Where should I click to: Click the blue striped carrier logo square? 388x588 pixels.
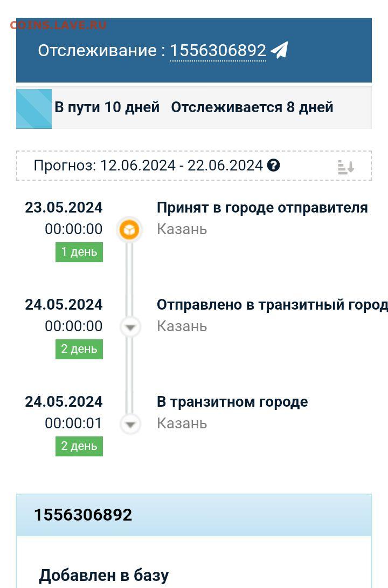pos(34,109)
